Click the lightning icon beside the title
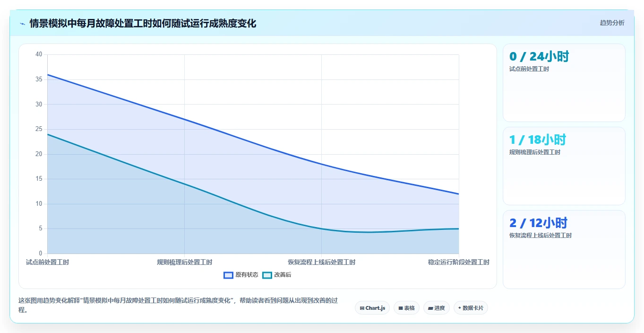Image resolution: width=644 pixels, height=333 pixels. click(22, 24)
